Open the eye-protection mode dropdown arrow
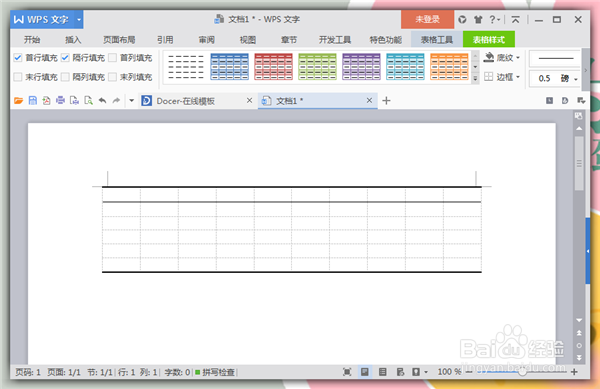600x389 pixels. click(x=426, y=372)
